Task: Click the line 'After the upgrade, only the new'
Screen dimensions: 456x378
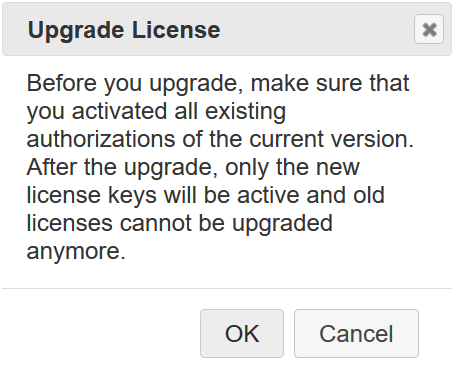Action: (x=193, y=167)
